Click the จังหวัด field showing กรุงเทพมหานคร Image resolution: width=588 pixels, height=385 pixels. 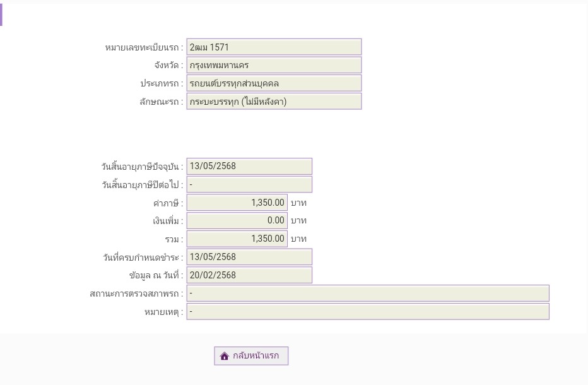[274, 65]
